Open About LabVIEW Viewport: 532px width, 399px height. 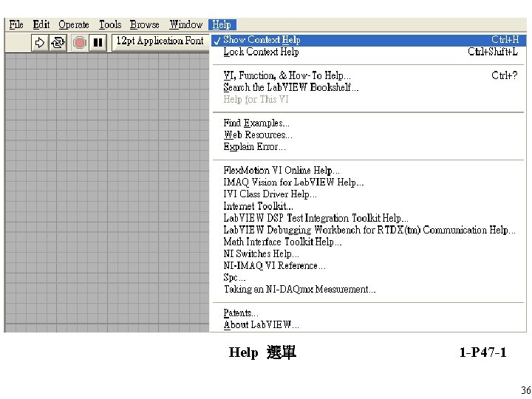pyautogui.click(x=369, y=324)
